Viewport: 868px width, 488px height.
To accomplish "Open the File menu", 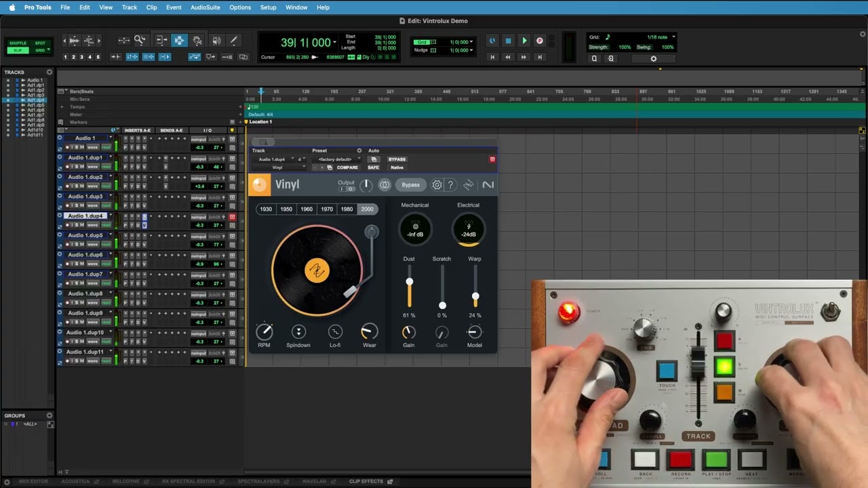I will click(65, 7).
